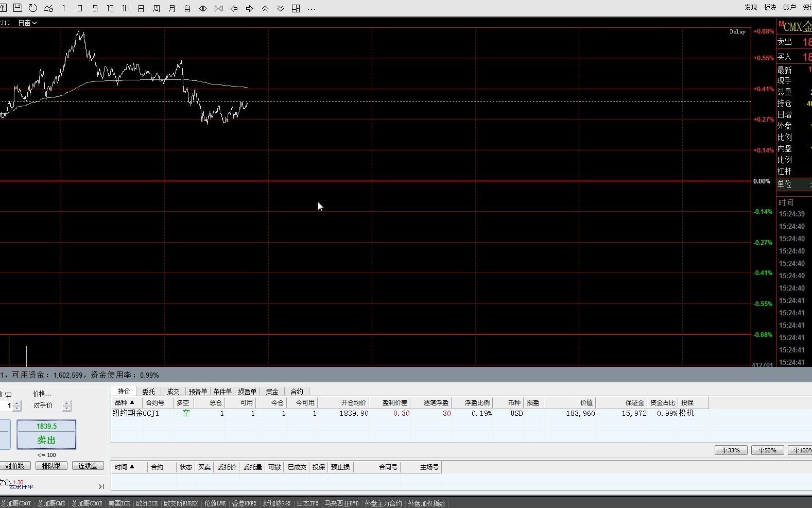Click the 对价跟 button
This screenshot has height=508, width=812.
(x=15, y=466)
